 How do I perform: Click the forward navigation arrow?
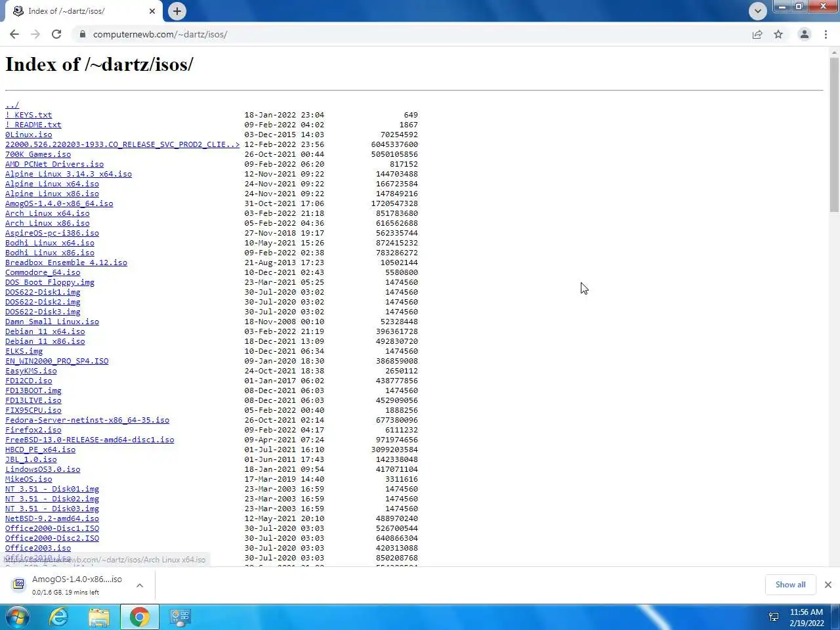(35, 34)
